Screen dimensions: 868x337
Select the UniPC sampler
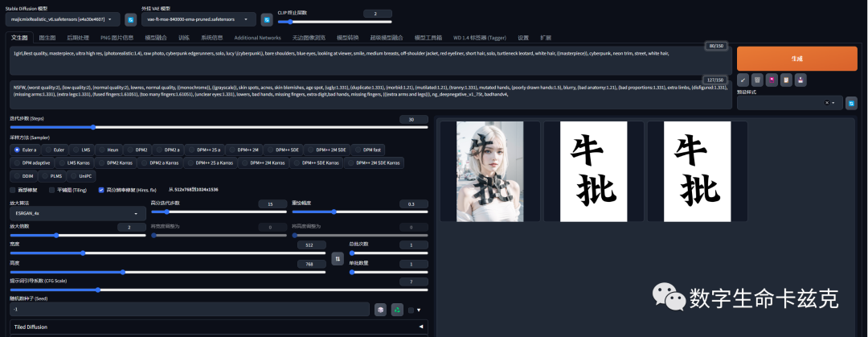pyautogui.click(x=81, y=176)
